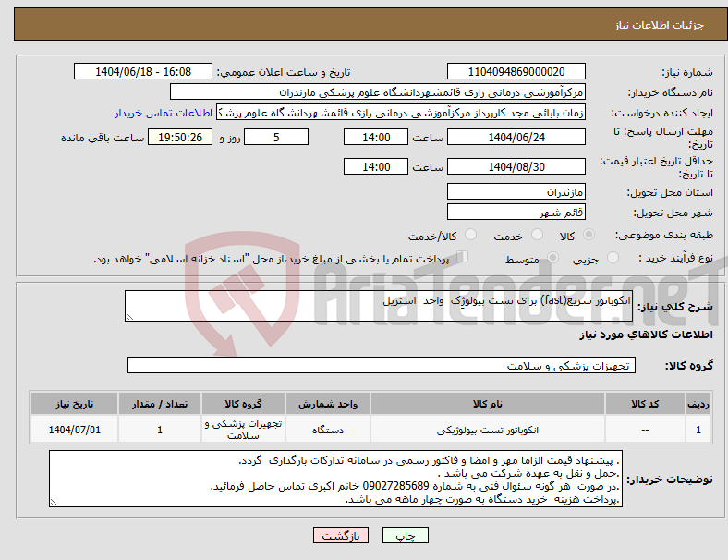This screenshot has width=728, height=560.
Task: Open the اطلاعات تماس خریدار link
Action: click(164, 113)
